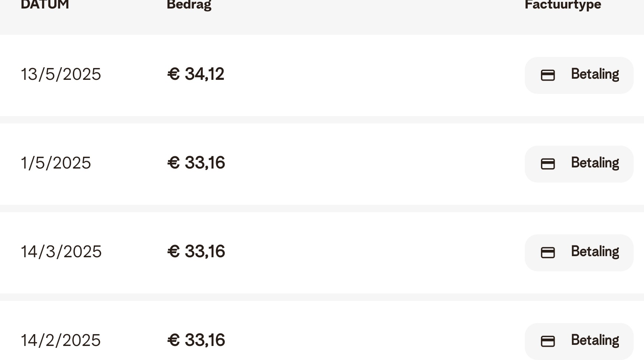Image resolution: width=644 pixels, height=360 pixels.
Task: Open the Betaling badge for 13/5/2025
Action: (579, 75)
